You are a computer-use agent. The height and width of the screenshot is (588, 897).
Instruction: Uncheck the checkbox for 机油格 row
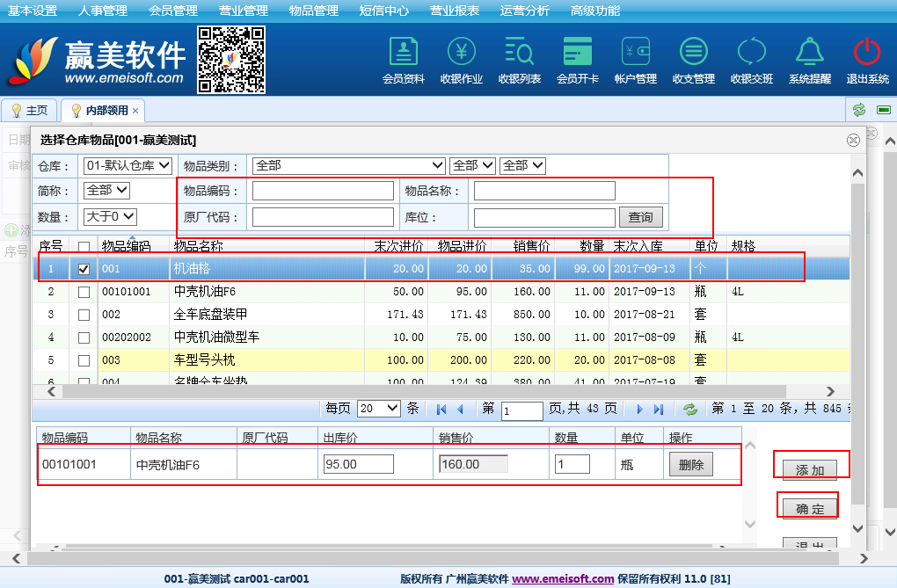click(x=84, y=269)
